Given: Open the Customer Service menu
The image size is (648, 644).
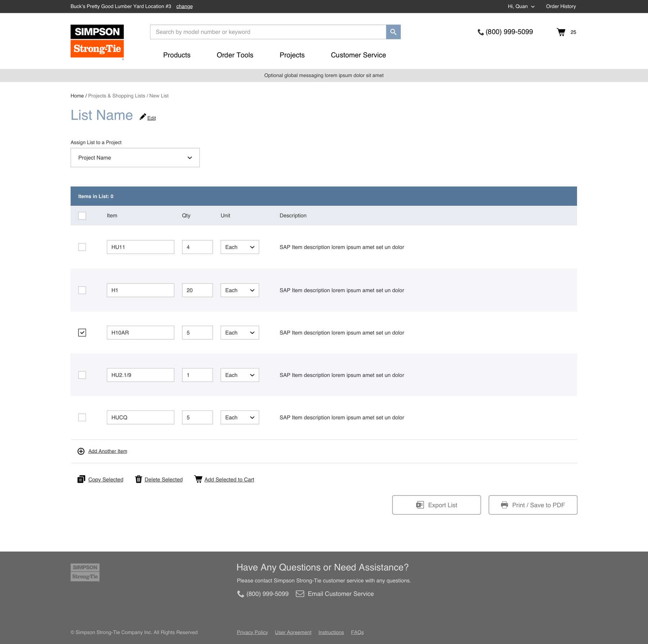Looking at the screenshot, I should 358,55.
